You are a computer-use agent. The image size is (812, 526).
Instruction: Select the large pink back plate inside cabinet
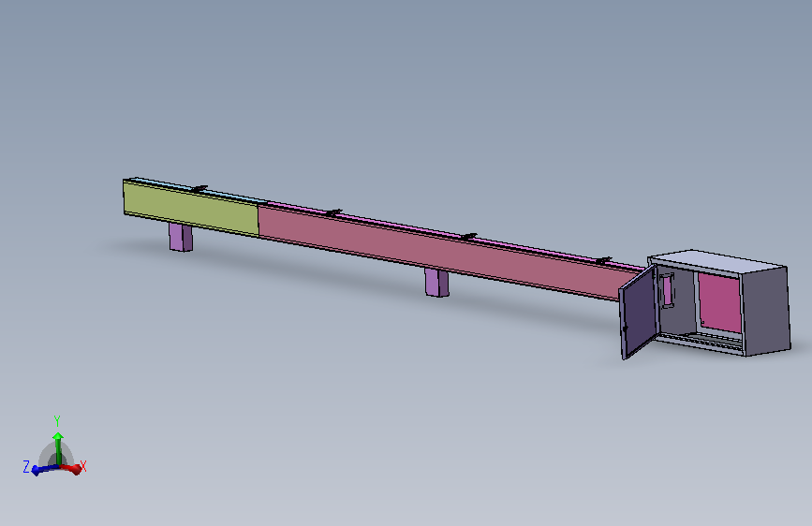click(x=720, y=303)
